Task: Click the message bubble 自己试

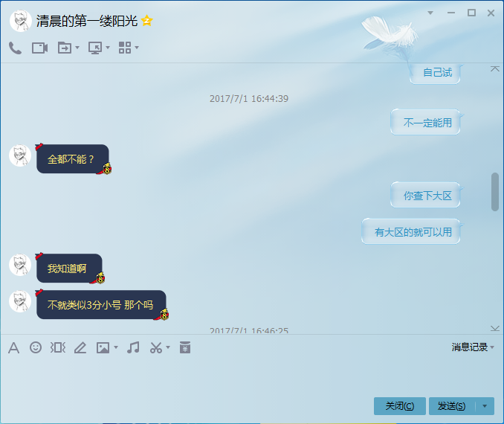Action: (435, 74)
